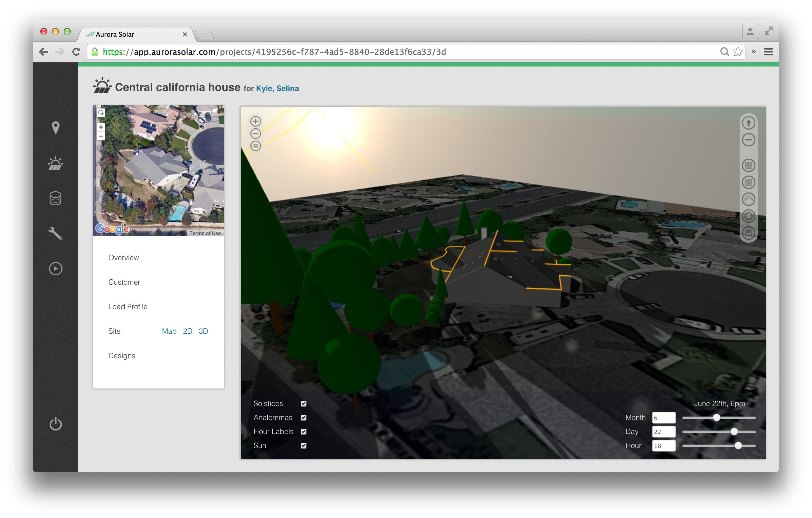Save with the floppy disk icon
Viewport: 812px width, 518px height.
pyautogui.click(x=748, y=233)
